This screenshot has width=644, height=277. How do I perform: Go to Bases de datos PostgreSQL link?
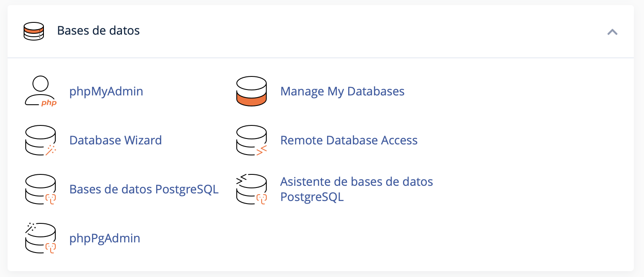144,189
